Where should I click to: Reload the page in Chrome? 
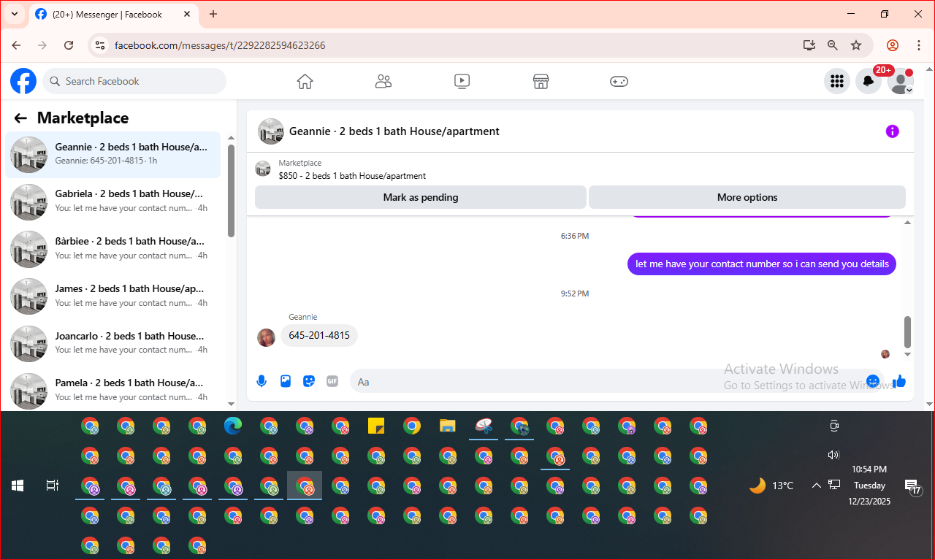[69, 45]
